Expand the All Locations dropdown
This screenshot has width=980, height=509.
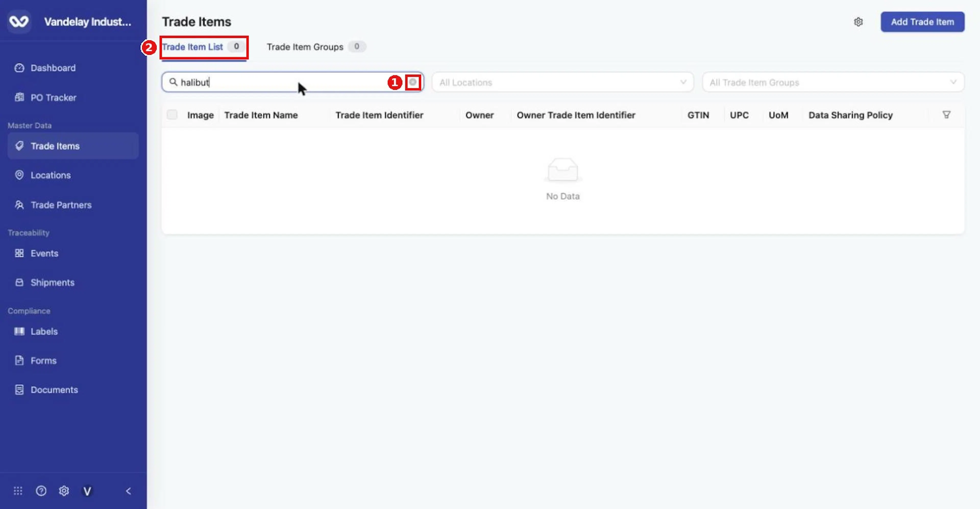coord(562,82)
